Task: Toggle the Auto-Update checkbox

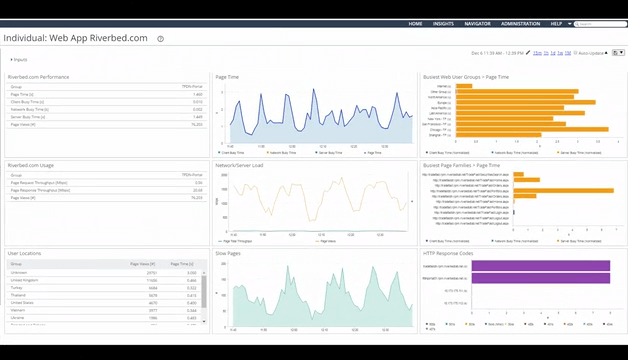Action: tap(576, 53)
